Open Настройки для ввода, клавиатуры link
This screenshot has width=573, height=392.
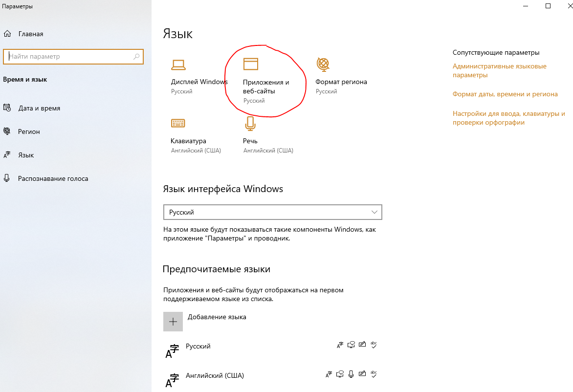[508, 118]
